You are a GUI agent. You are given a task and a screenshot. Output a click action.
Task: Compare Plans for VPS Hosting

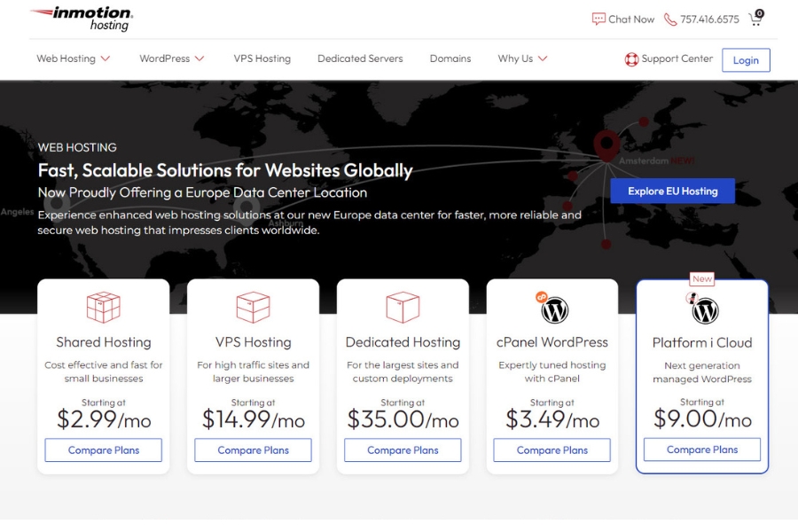coord(253,450)
